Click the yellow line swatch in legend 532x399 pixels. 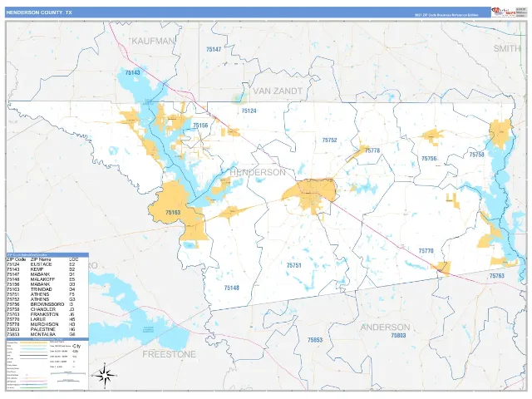pos(33,342)
